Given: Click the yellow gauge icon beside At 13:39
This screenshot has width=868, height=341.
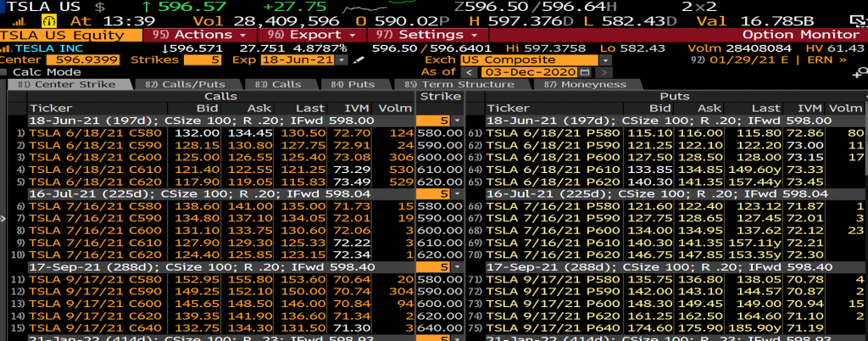Looking at the screenshot, I should 48,21.
